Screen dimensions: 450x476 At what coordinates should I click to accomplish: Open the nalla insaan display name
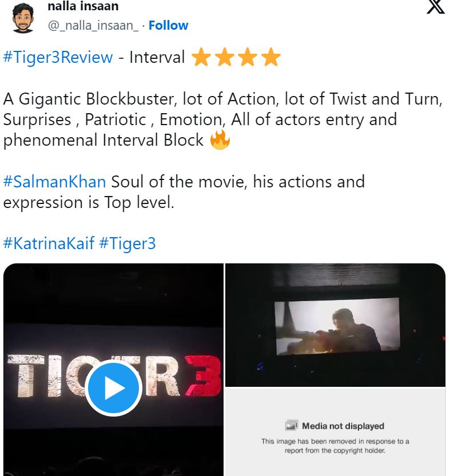[83, 7]
